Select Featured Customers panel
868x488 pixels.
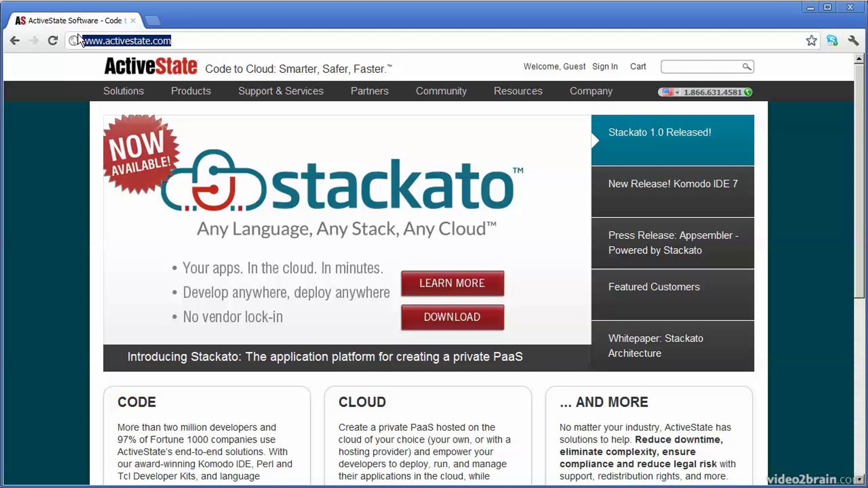click(673, 295)
